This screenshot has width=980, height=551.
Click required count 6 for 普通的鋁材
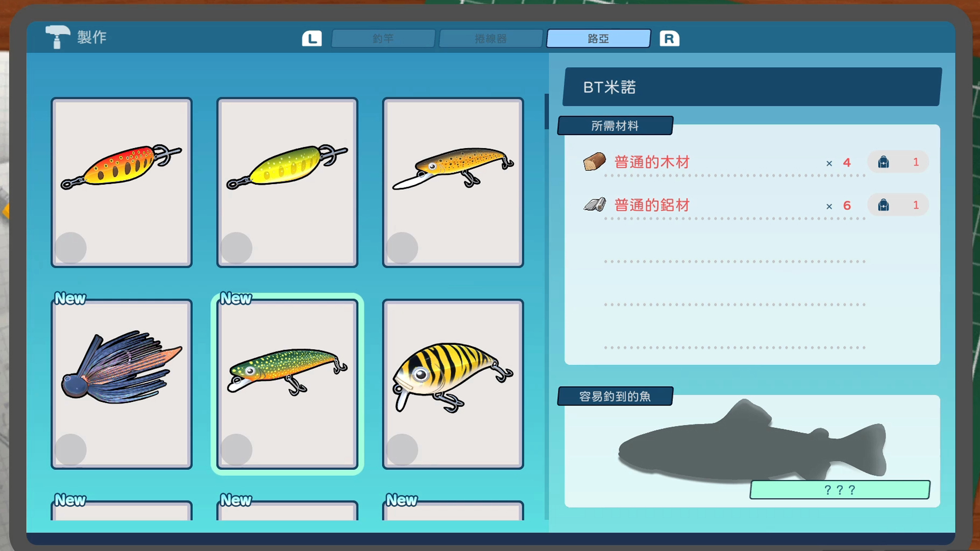[847, 206]
